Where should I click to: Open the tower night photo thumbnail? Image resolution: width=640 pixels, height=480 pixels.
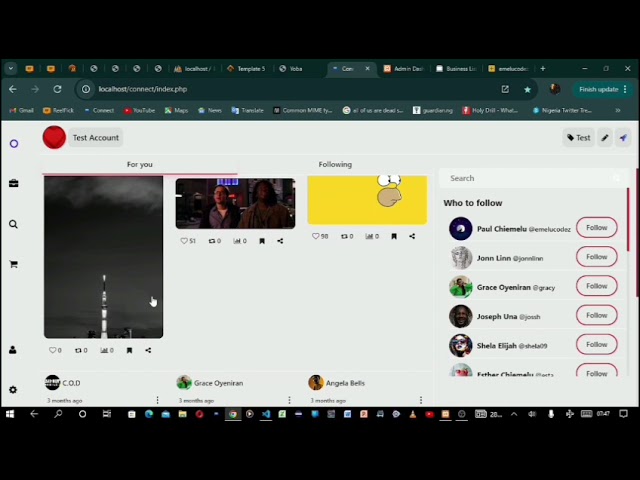pos(104,257)
